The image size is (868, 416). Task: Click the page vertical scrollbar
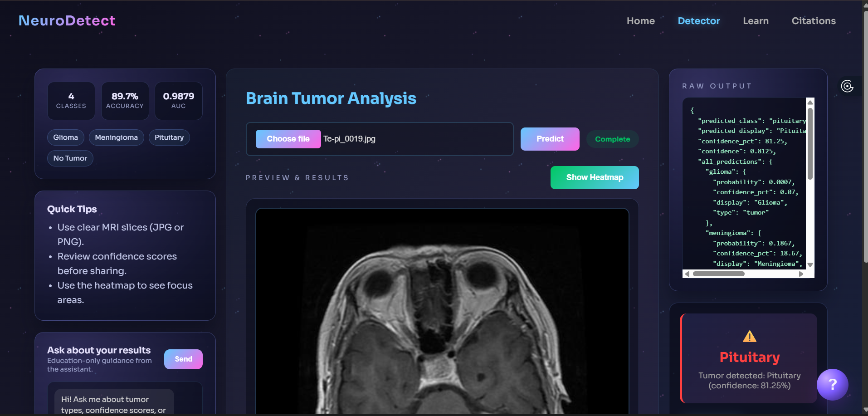[x=865, y=136]
